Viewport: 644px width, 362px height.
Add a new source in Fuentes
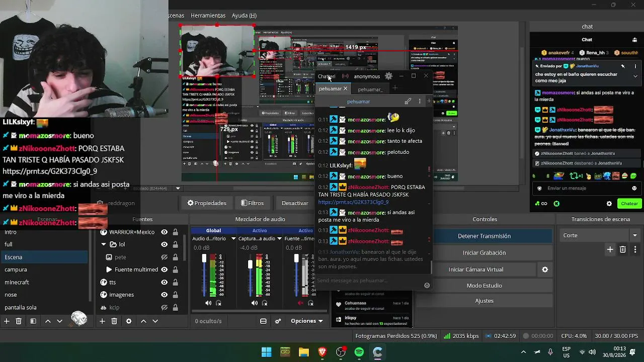(x=102, y=321)
